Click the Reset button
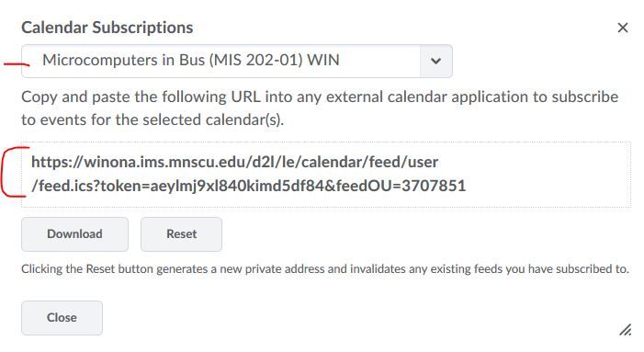This screenshot has height=352, width=644. coord(182,234)
